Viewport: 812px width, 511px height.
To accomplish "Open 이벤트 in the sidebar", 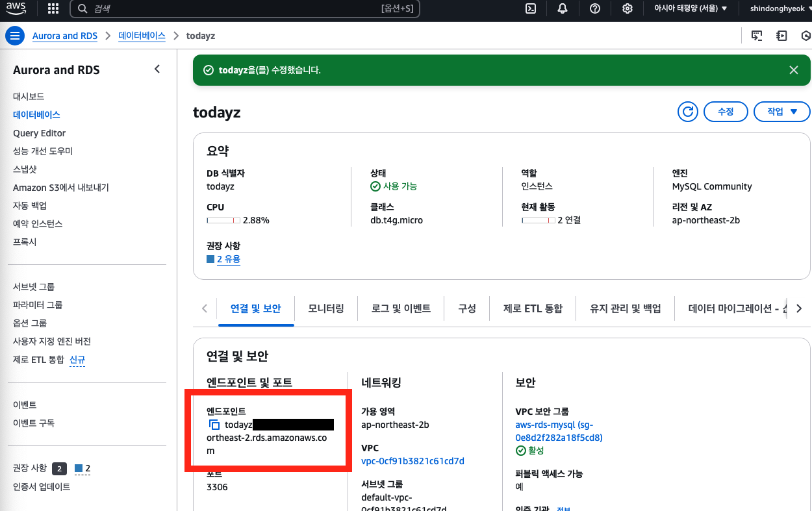I will coord(25,405).
